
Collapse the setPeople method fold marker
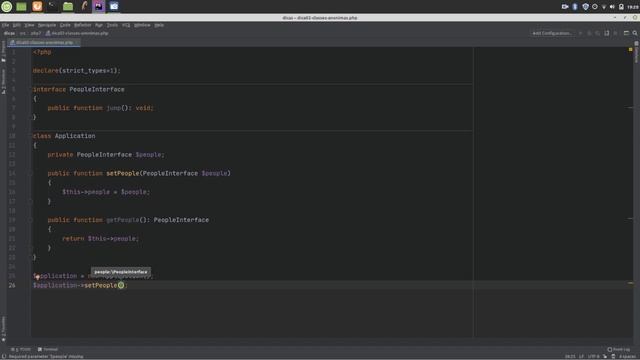coord(31,173)
